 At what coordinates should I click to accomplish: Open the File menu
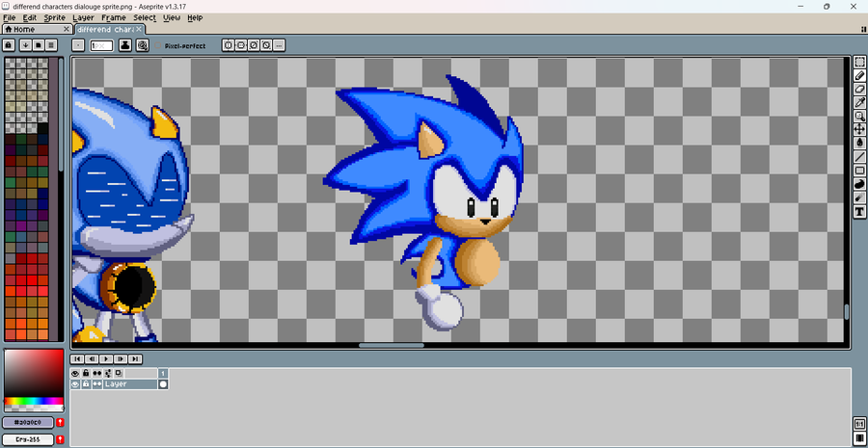tap(9, 17)
